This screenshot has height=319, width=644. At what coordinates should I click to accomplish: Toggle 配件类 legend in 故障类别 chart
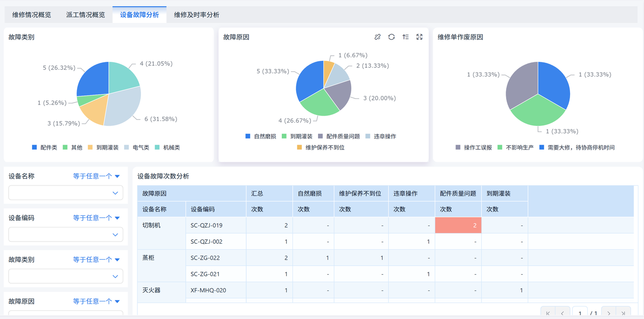44,147
